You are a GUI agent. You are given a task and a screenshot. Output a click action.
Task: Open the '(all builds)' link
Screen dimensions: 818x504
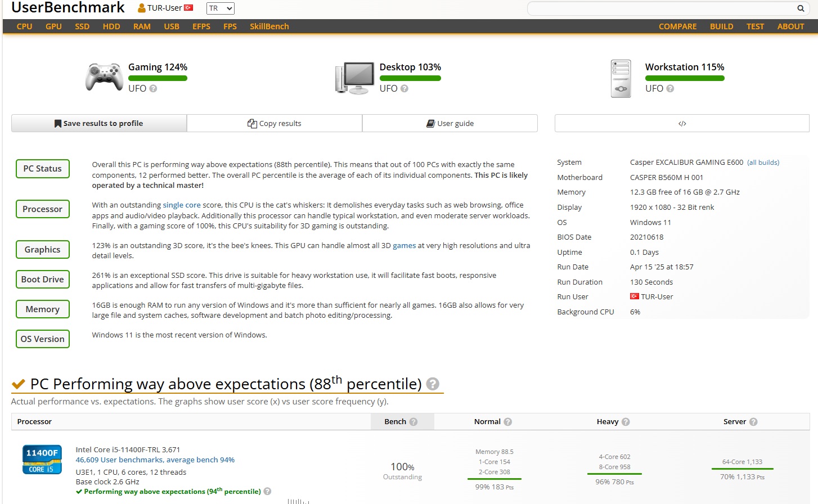[763, 163]
